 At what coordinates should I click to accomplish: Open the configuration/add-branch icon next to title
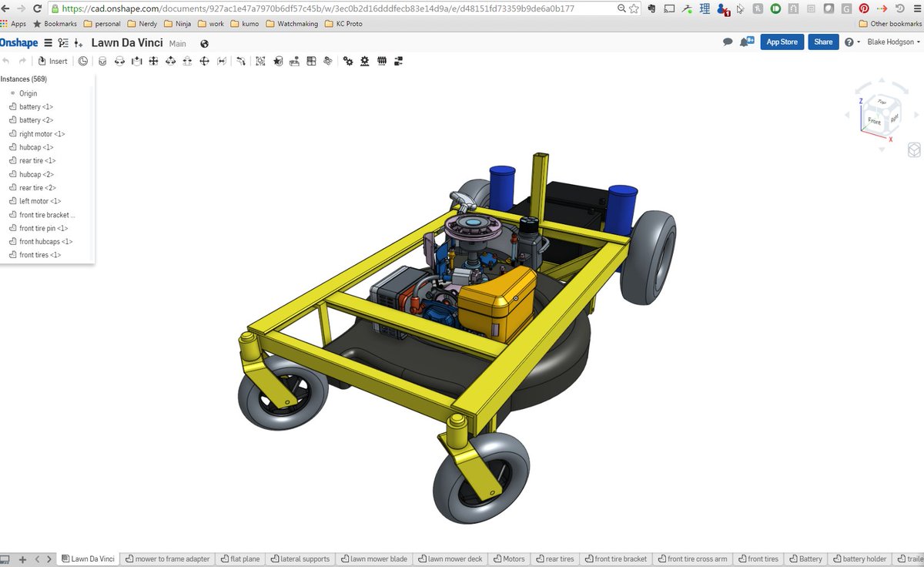tap(79, 43)
